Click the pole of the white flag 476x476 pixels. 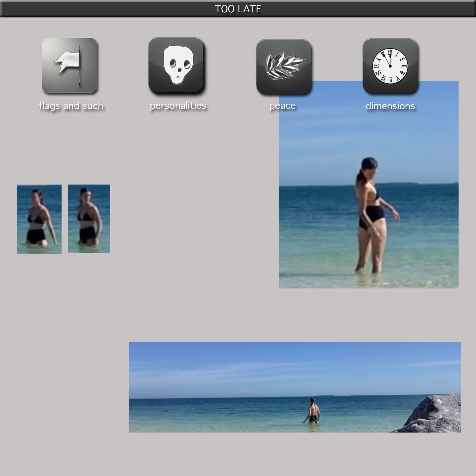[79, 74]
